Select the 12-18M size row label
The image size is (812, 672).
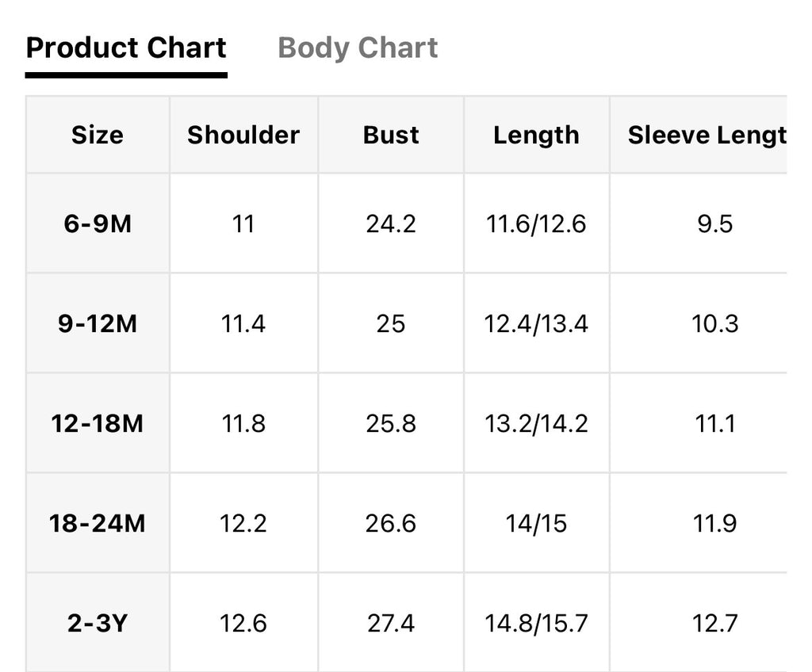coord(98,423)
